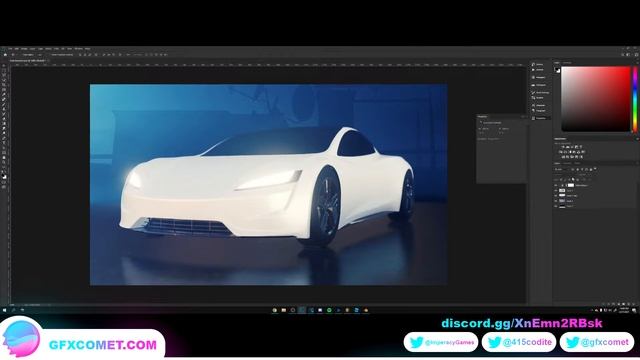This screenshot has width=640, height=360.
Task: Add a Hue/Saturation adjustment
Action: pos(560,152)
